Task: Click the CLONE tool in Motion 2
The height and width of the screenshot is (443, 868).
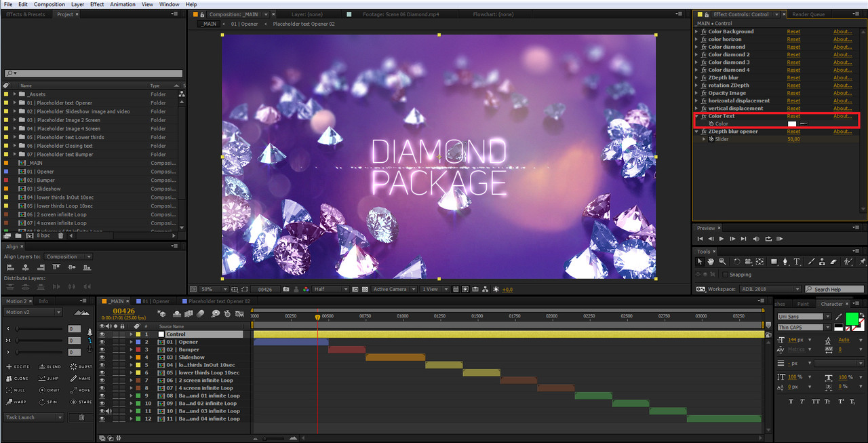Action: pos(17,379)
